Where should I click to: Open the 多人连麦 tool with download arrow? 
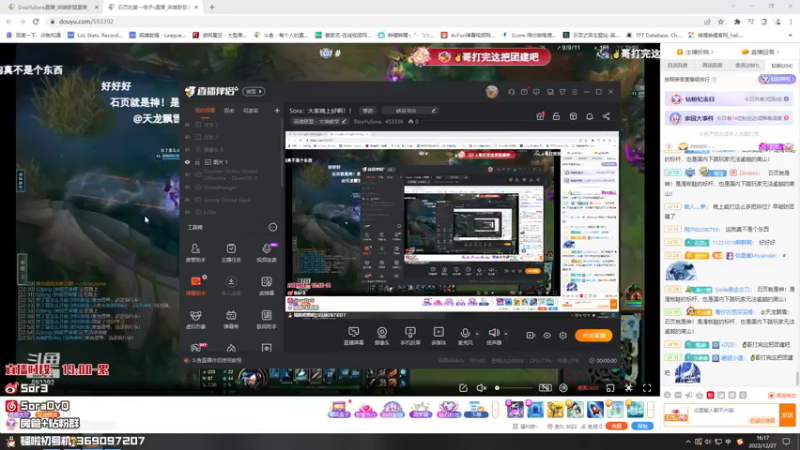(x=231, y=286)
